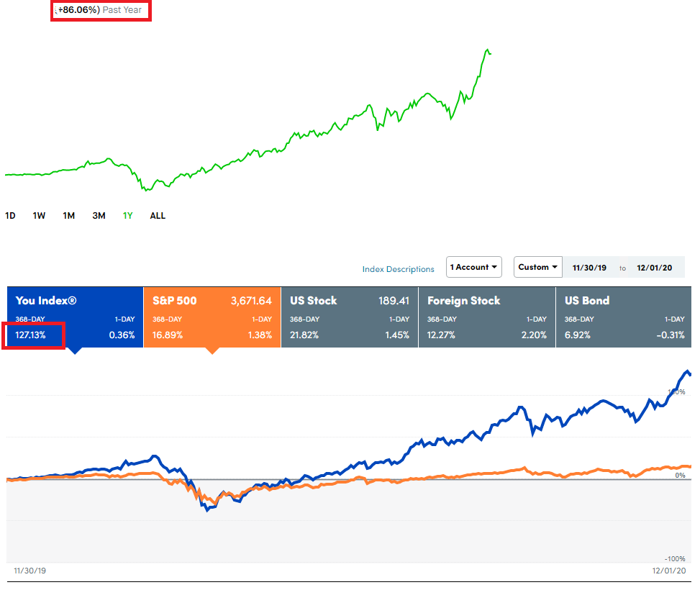Click the You Index 127.13% value
700x590 pixels.
tap(30, 335)
